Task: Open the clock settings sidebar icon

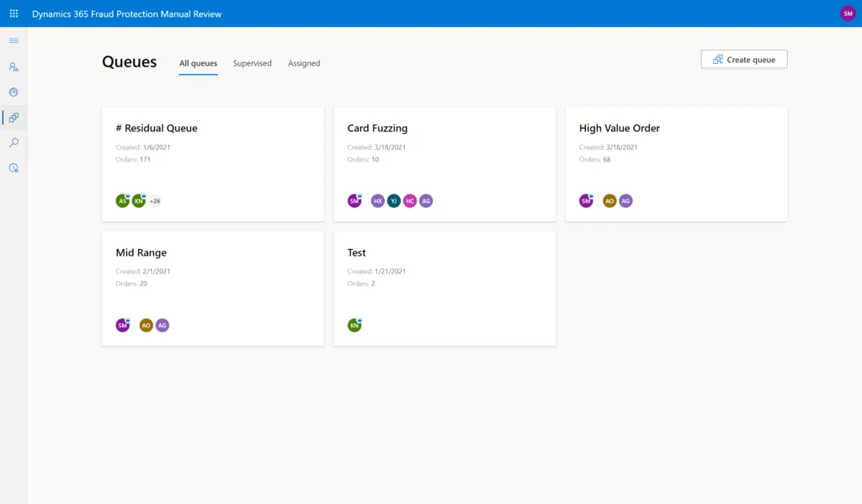Action: [x=13, y=167]
